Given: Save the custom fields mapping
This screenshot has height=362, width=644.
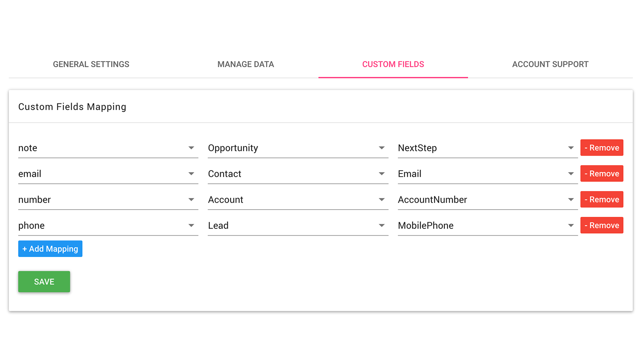Looking at the screenshot, I should [x=44, y=282].
